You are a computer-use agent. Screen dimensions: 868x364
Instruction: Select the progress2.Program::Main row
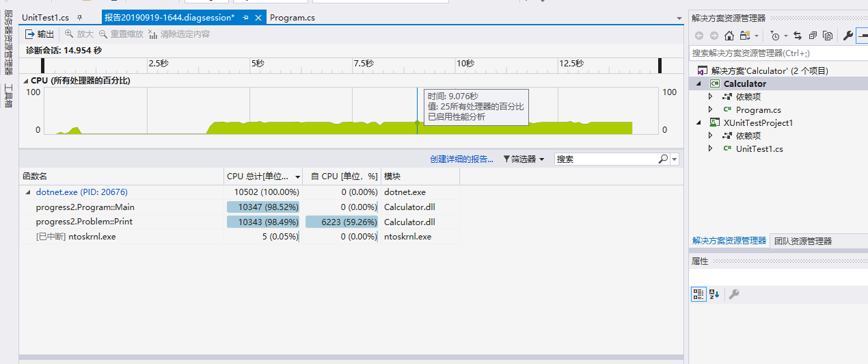pyautogui.click(x=239, y=207)
